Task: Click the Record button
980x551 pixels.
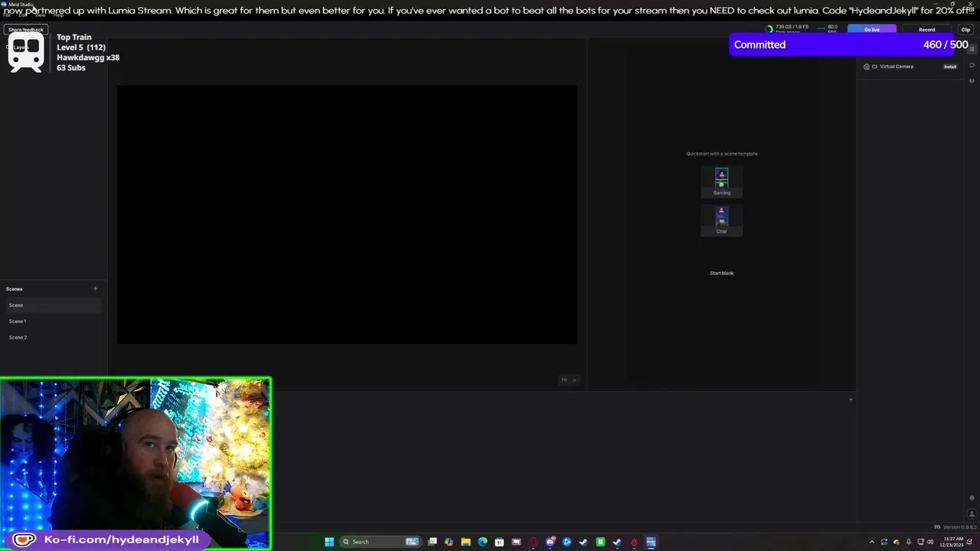Action: 926,30
